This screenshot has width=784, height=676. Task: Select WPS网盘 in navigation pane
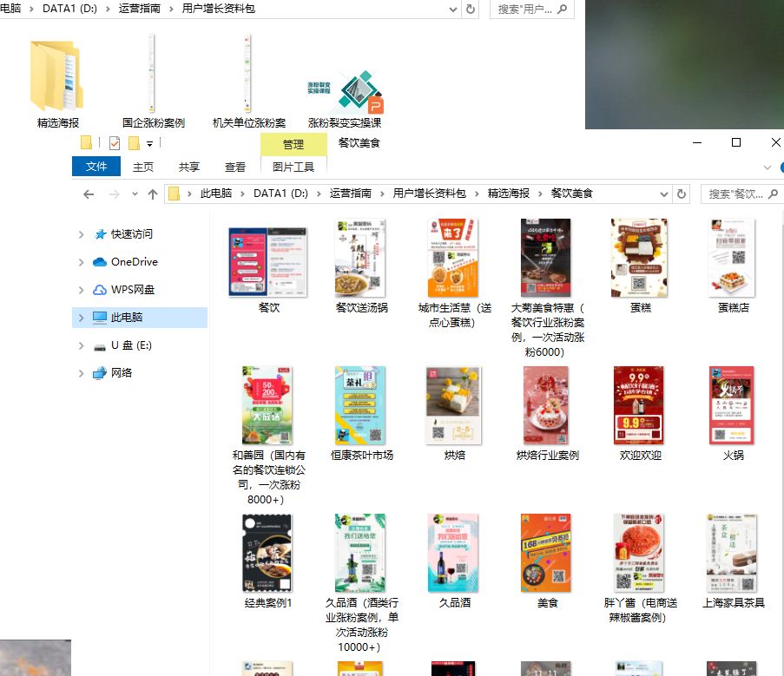133,290
